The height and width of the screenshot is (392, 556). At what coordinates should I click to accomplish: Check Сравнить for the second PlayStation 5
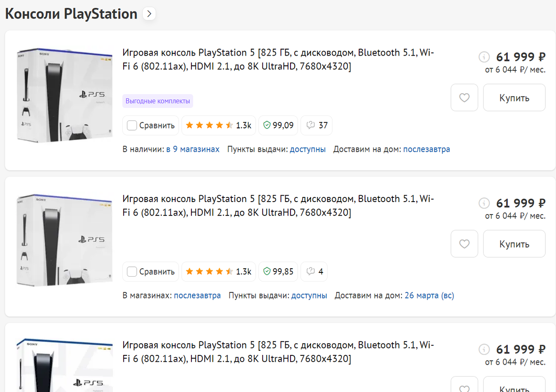point(132,271)
